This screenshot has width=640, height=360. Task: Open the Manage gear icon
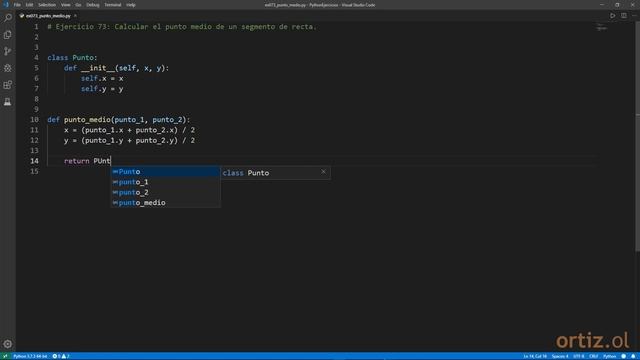tap(8, 344)
